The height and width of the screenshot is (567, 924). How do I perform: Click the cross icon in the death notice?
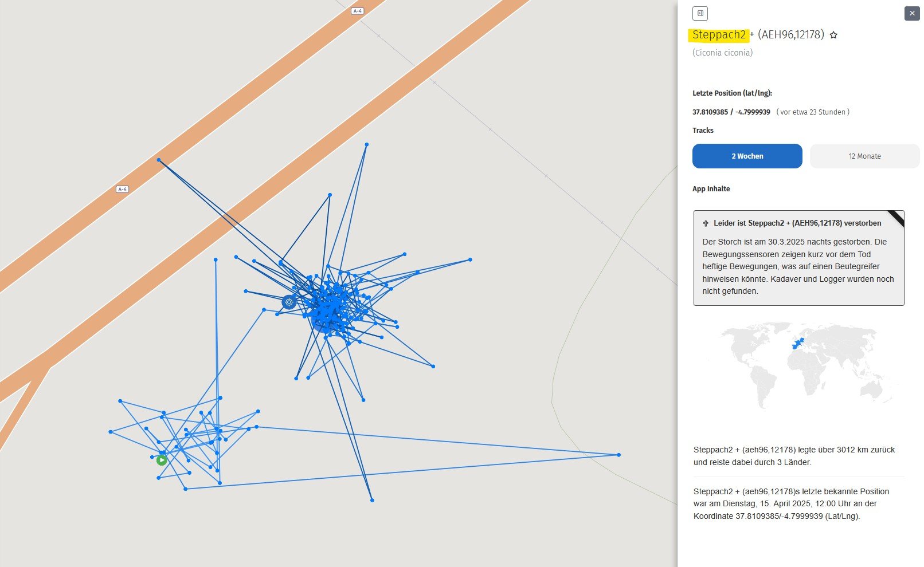pos(706,223)
